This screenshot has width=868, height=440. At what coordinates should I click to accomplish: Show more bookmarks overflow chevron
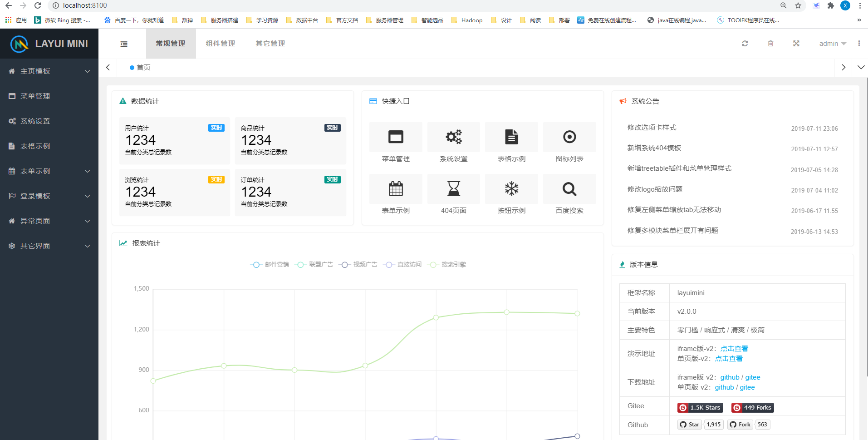point(859,20)
